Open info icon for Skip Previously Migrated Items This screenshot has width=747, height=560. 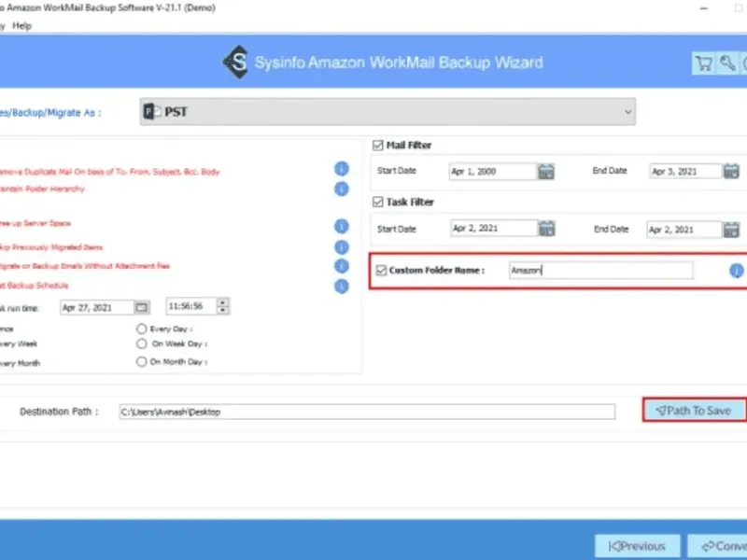tap(341, 247)
